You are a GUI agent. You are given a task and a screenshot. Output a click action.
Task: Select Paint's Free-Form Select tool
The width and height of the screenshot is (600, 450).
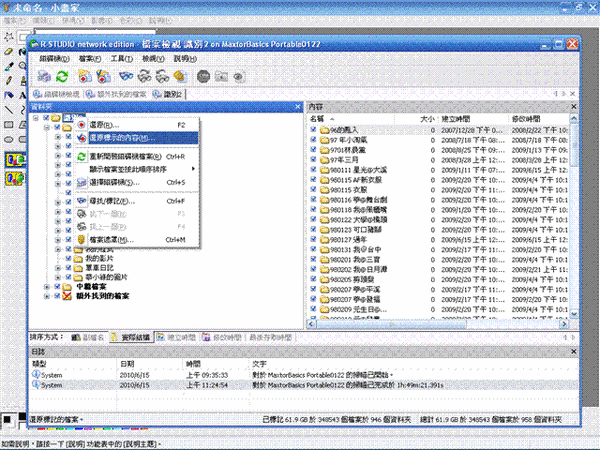[9, 37]
